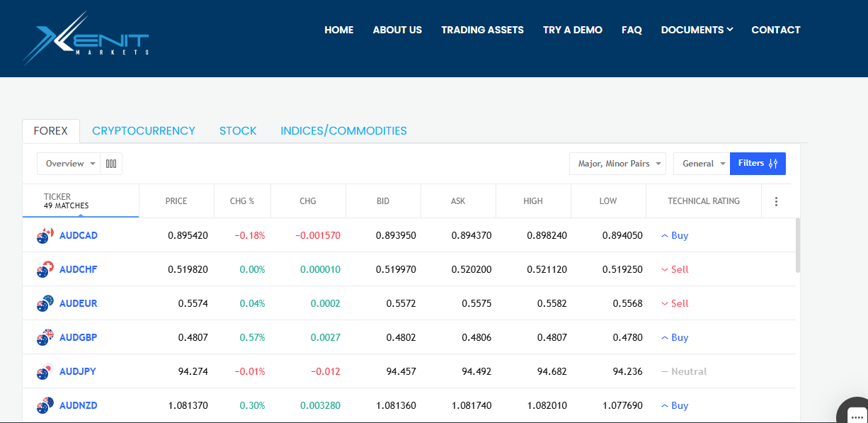Image resolution: width=868 pixels, height=423 pixels.
Task: Open the AUDJPY ticker link
Action: click(x=78, y=371)
